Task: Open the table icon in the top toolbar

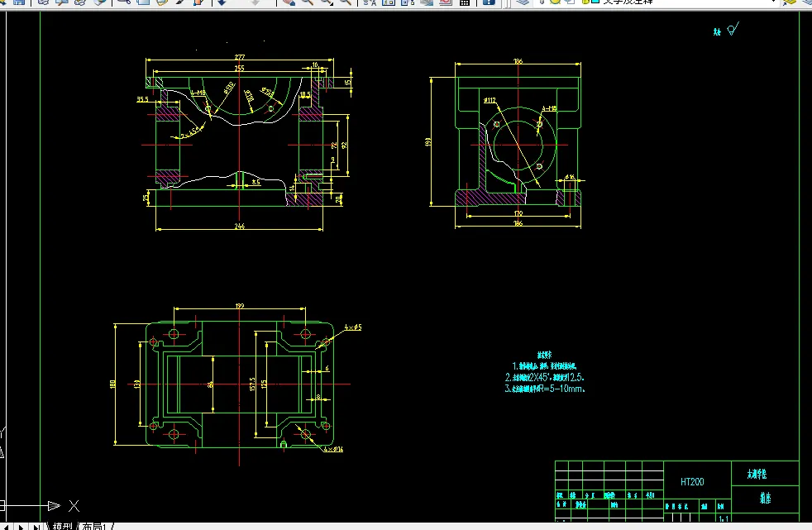Action: (465, 2)
